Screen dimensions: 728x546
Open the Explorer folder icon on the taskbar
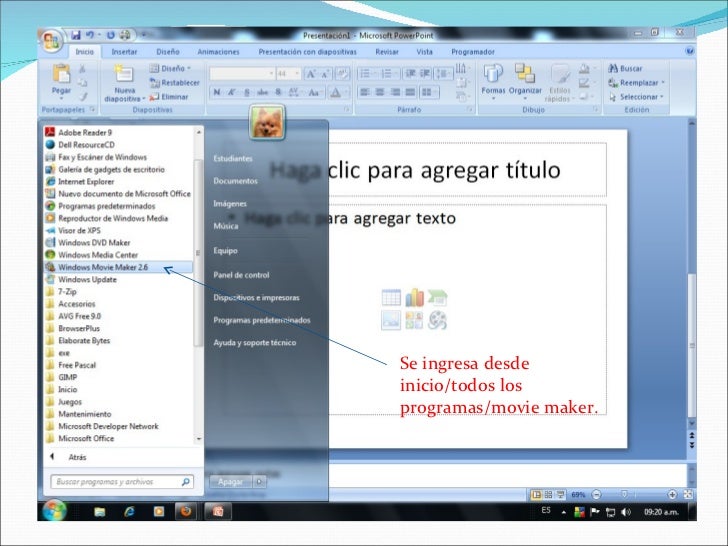tap(99, 512)
